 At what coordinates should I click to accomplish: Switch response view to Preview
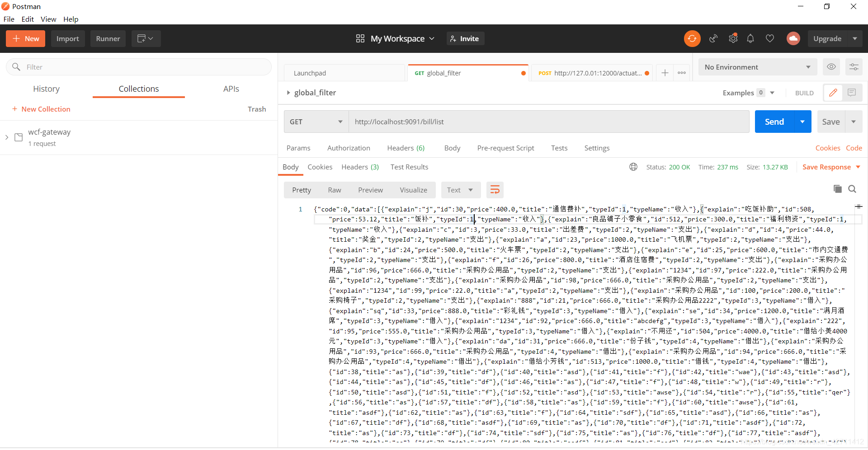370,190
